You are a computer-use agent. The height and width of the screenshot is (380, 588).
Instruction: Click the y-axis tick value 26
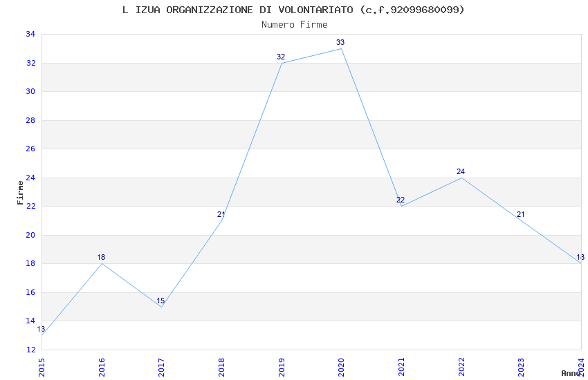[x=30, y=149]
